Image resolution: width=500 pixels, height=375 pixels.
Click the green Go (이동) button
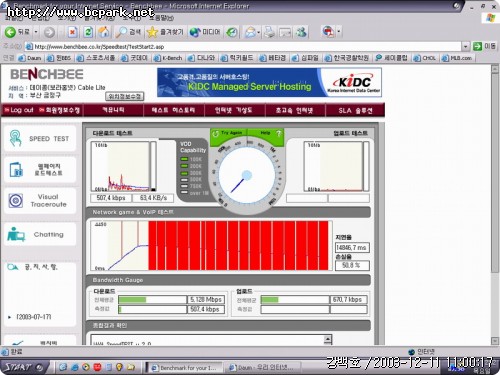click(484, 46)
